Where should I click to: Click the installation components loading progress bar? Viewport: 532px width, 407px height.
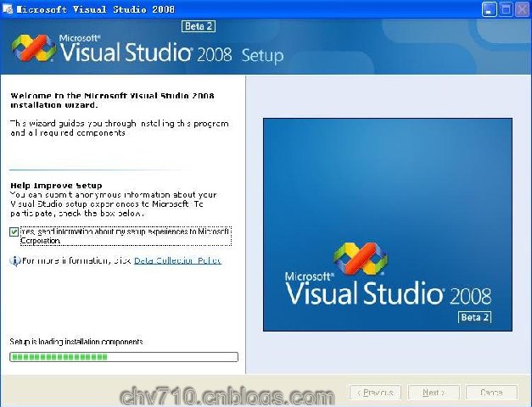124,357
